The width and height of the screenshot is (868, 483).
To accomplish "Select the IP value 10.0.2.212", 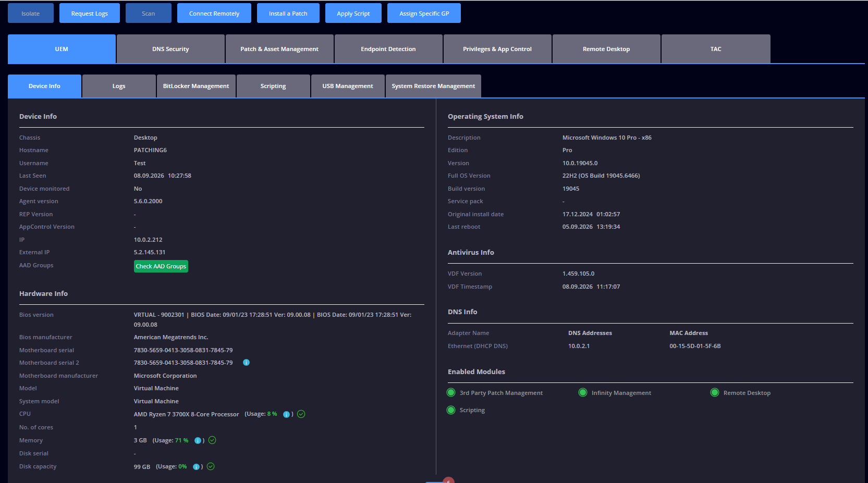I will pyautogui.click(x=148, y=240).
